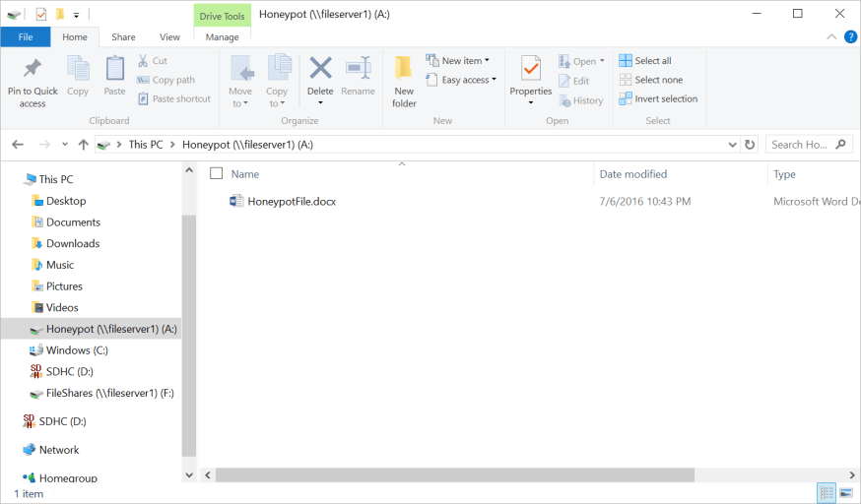Open Windows (C:) drive
Viewport: 861px width, 504px height.
pos(77,349)
